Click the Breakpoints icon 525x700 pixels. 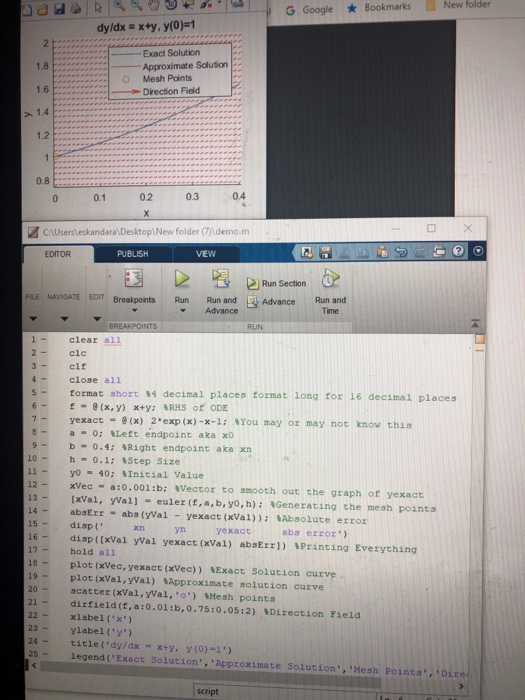click(133, 278)
